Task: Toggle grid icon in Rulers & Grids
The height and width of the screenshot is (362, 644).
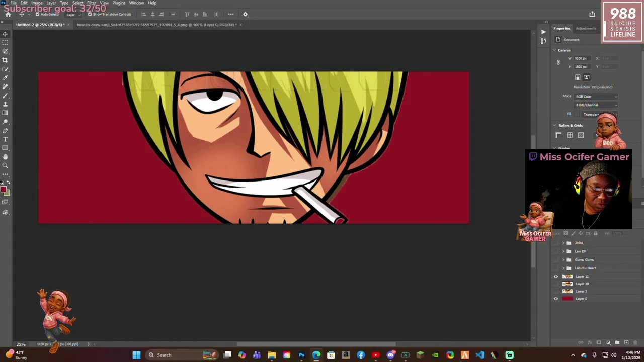Action: (x=570, y=135)
